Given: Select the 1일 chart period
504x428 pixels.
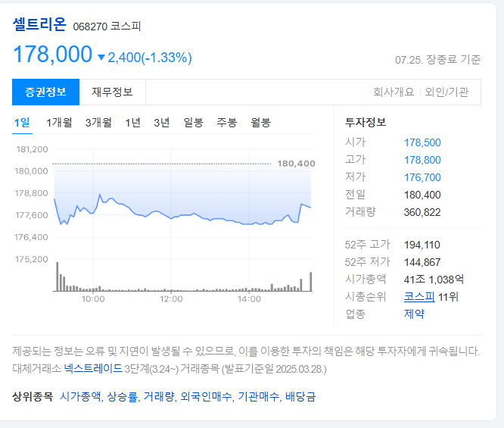Looking at the screenshot, I should [22, 123].
